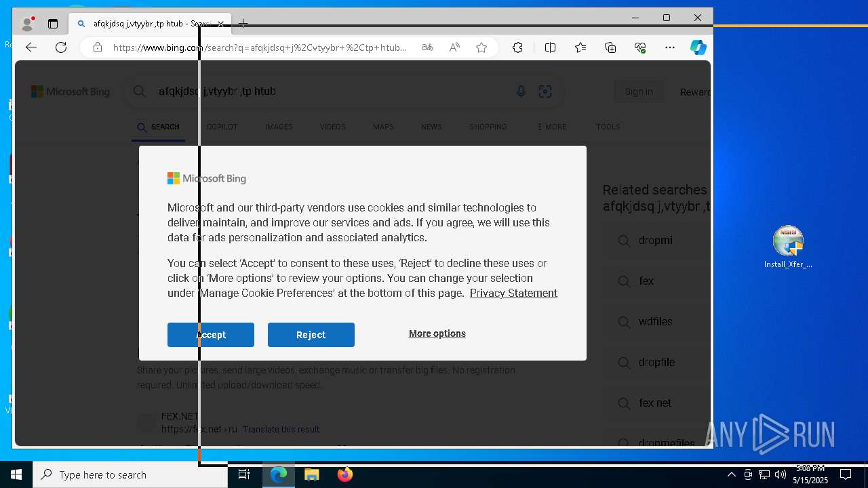Open the notification center
This screenshot has height=488, width=868.
click(x=846, y=474)
